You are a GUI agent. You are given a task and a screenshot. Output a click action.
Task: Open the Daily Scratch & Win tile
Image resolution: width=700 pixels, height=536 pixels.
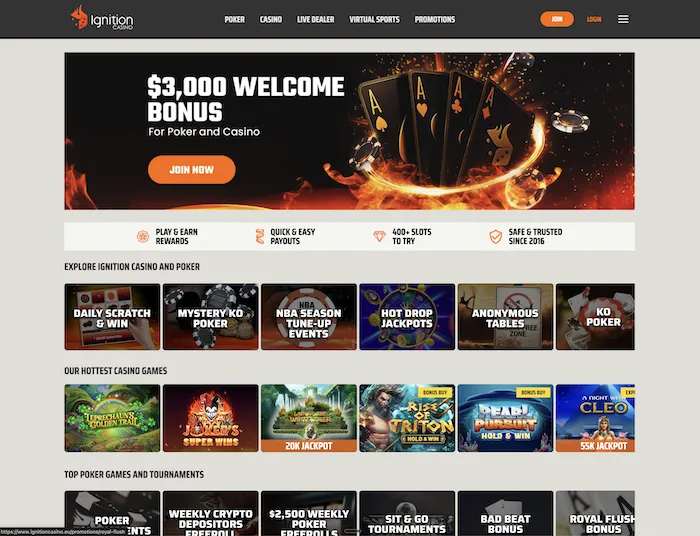click(x=112, y=316)
